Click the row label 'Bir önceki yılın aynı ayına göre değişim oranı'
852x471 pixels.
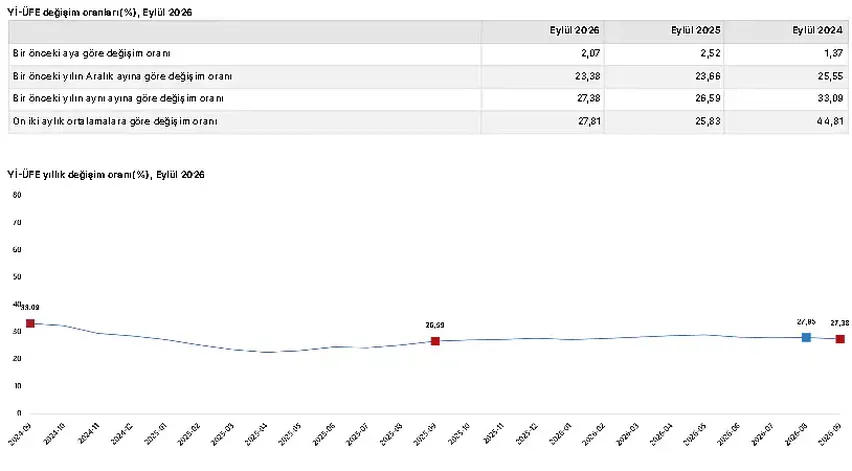118,98
